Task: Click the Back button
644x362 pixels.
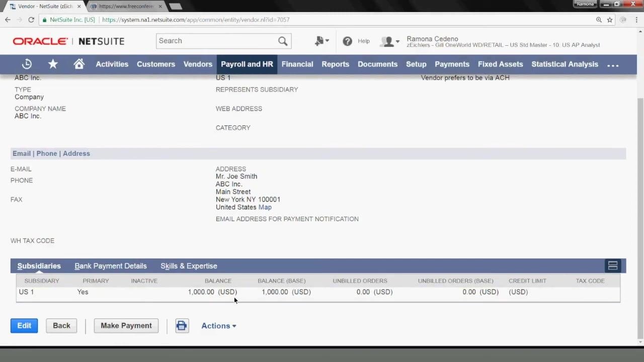Action: (61, 326)
